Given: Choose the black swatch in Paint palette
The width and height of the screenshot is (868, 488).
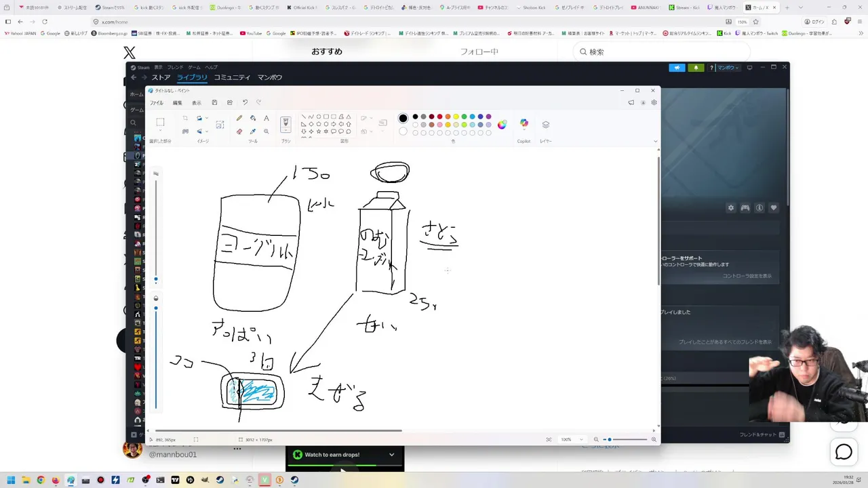Looking at the screenshot, I should point(416,117).
